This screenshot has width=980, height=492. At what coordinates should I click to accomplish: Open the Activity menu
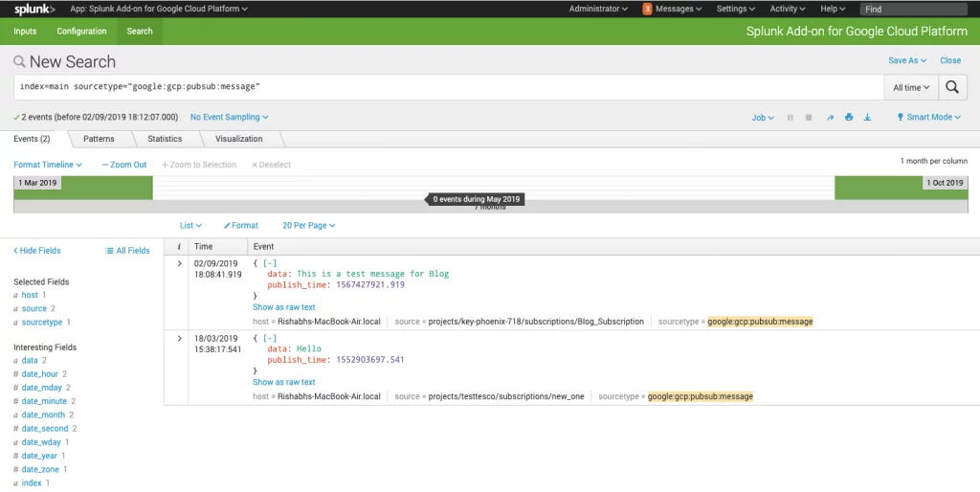(x=788, y=9)
